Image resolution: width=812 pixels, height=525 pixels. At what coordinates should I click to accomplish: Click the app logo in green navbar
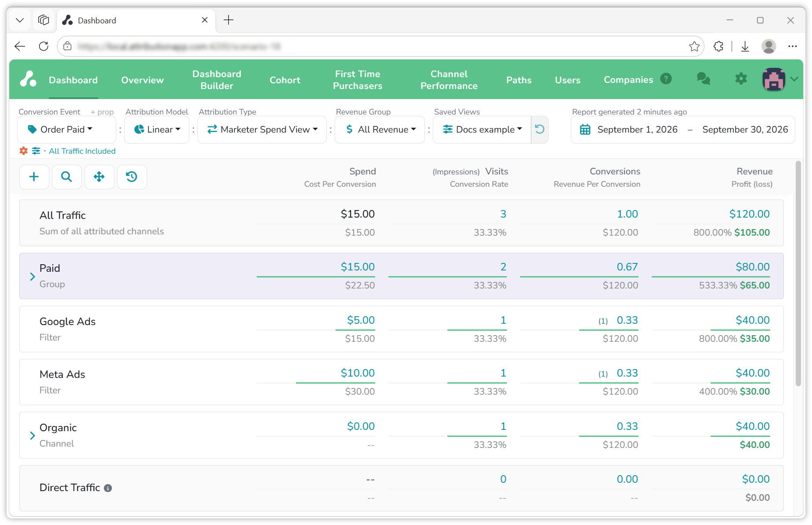tap(28, 79)
